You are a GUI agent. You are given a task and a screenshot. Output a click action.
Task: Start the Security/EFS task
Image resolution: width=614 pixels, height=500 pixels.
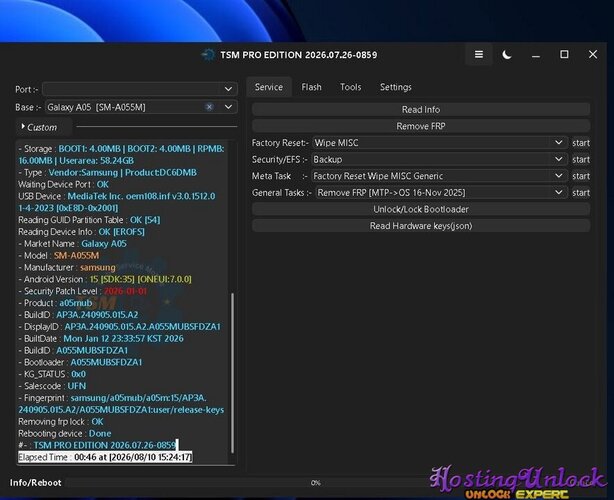click(x=581, y=159)
